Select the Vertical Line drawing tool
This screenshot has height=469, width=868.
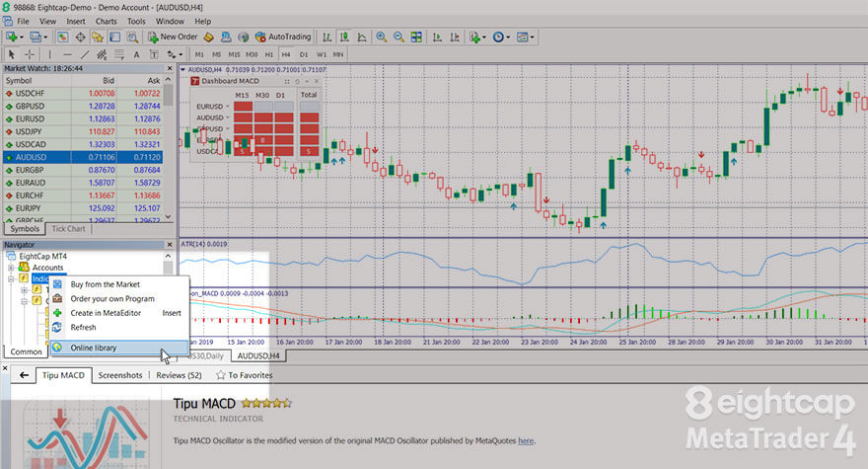[x=50, y=54]
